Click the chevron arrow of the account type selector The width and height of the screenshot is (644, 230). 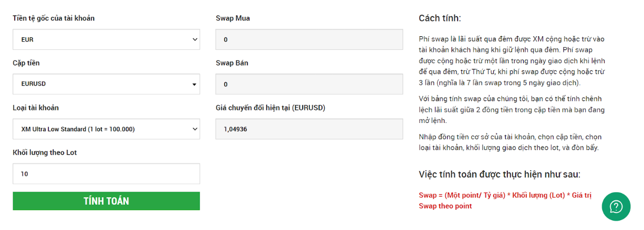[x=194, y=130]
